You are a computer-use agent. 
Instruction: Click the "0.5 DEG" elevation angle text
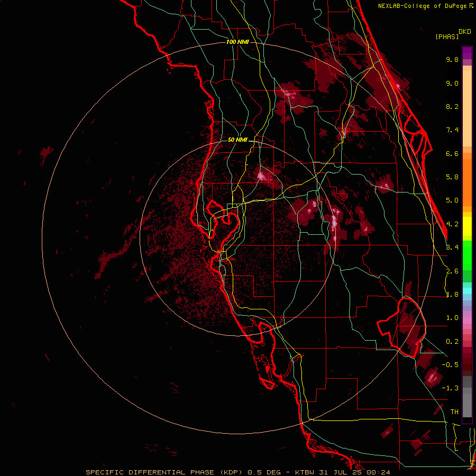point(264,472)
